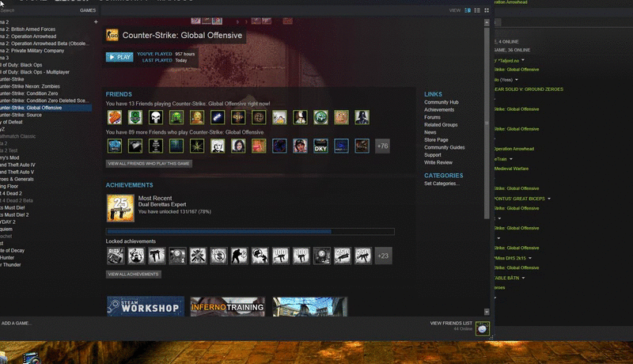Open the golden cross emblem friend avatar
This screenshot has height=364, width=633.
point(238,117)
